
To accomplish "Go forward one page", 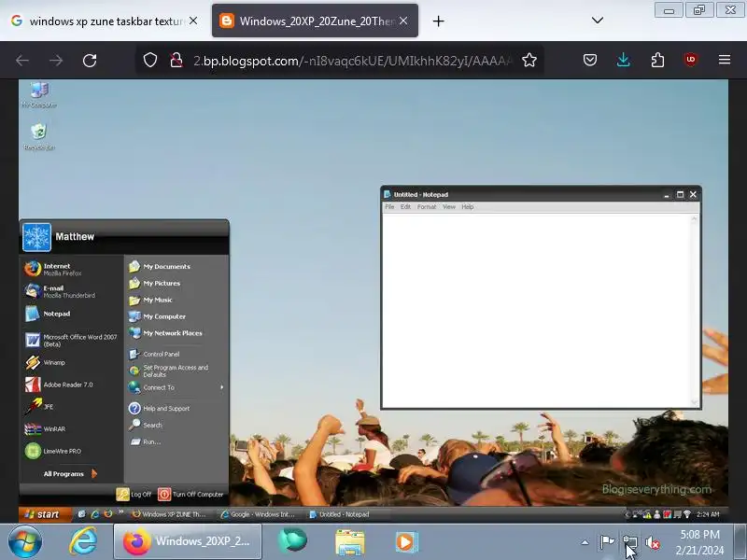I will point(56,61).
